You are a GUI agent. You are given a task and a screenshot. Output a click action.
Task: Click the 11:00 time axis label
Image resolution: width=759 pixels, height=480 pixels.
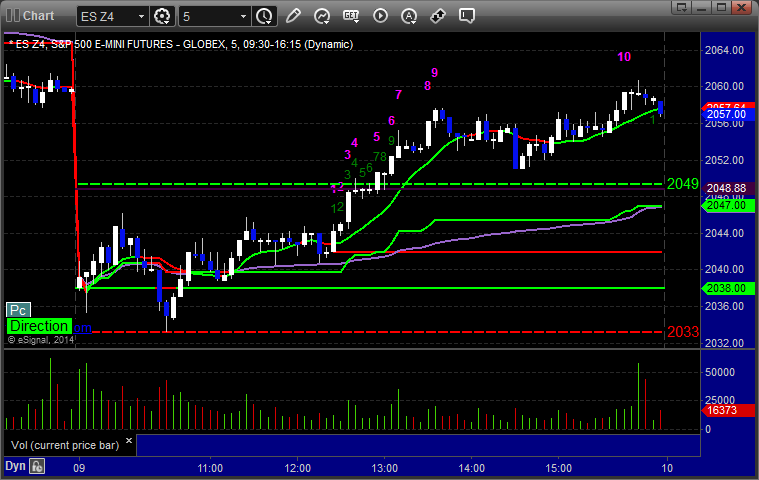tap(210, 468)
